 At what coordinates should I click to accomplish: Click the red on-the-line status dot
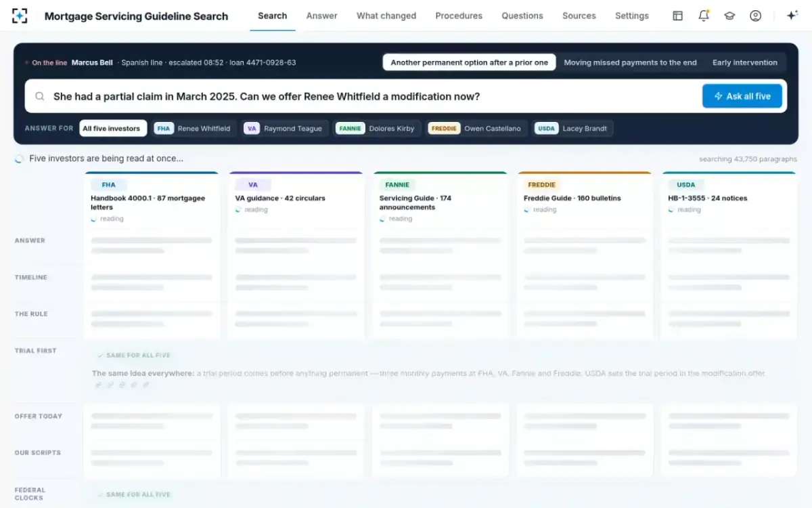[27, 63]
